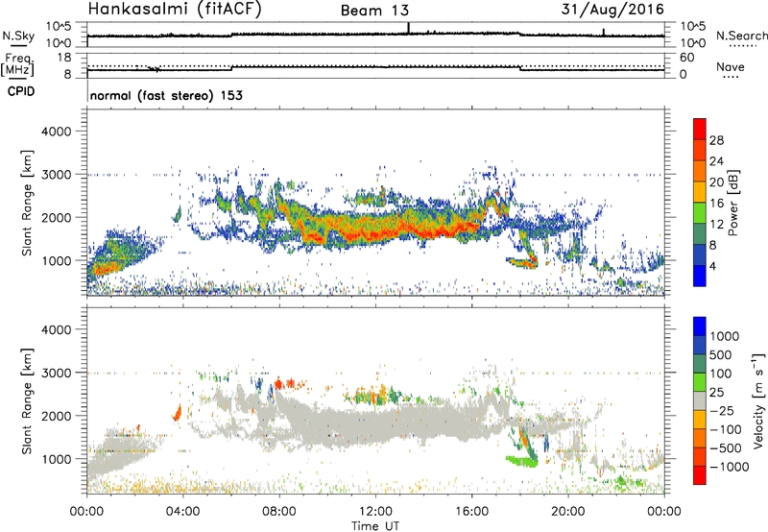The height and width of the screenshot is (532, 768).
Task: Pick the orange 20–24 dB power segment
Action: pos(700,171)
